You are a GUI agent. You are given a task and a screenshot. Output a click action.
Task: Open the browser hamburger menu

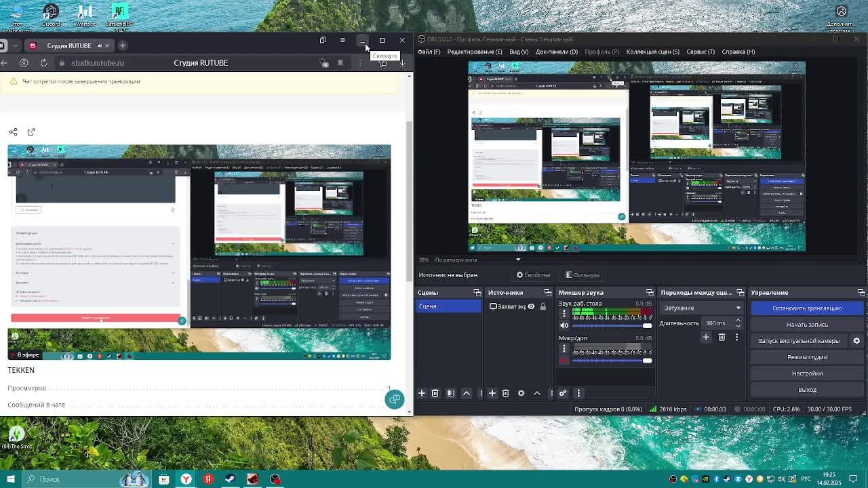click(x=342, y=40)
